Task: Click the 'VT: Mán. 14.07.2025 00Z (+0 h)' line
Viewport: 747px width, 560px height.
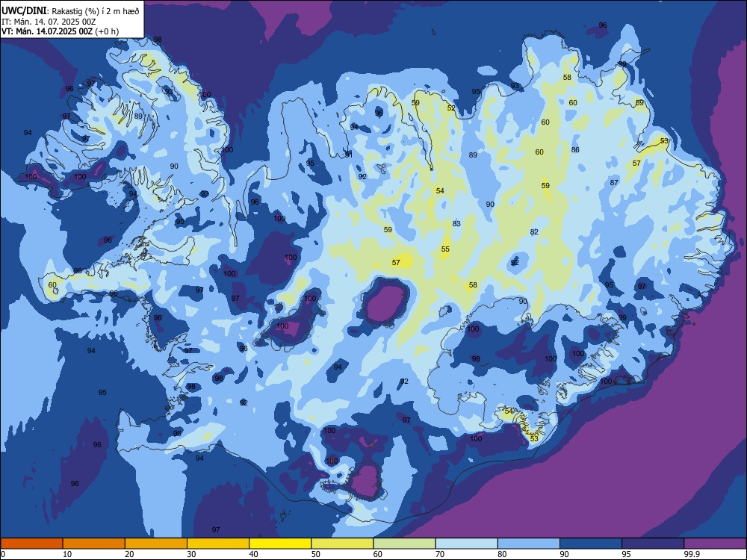Action: point(60,31)
